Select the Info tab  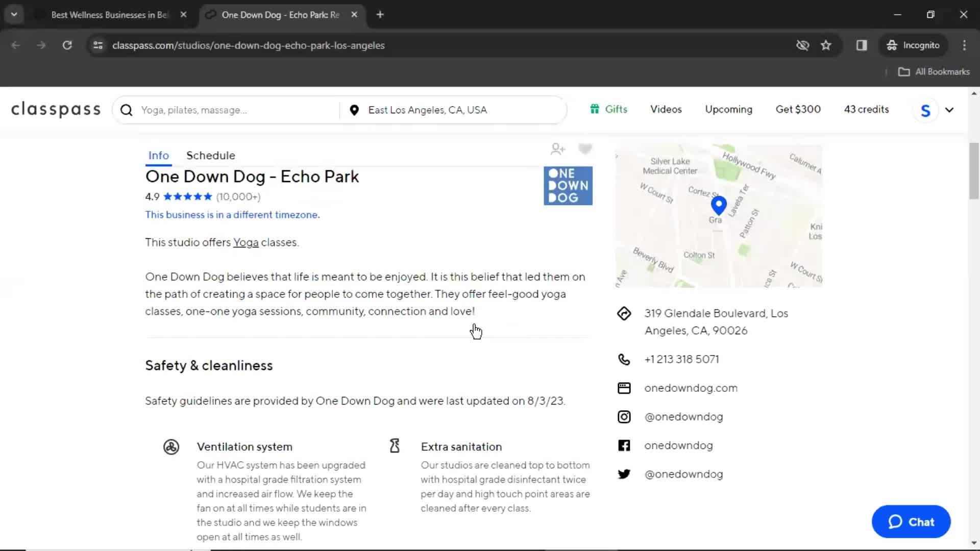click(x=158, y=156)
